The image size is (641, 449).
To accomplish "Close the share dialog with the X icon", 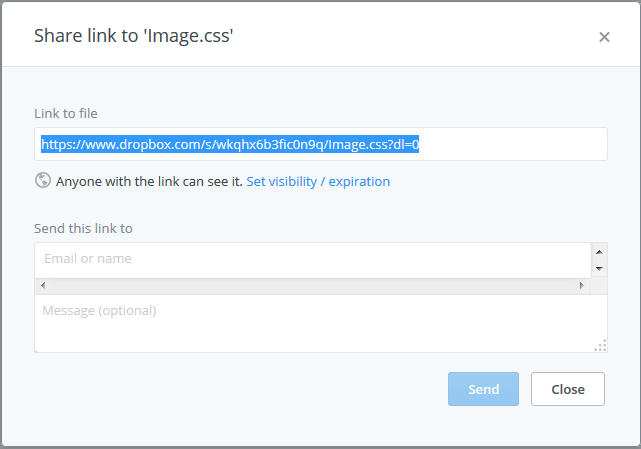I will tap(604, 37).
